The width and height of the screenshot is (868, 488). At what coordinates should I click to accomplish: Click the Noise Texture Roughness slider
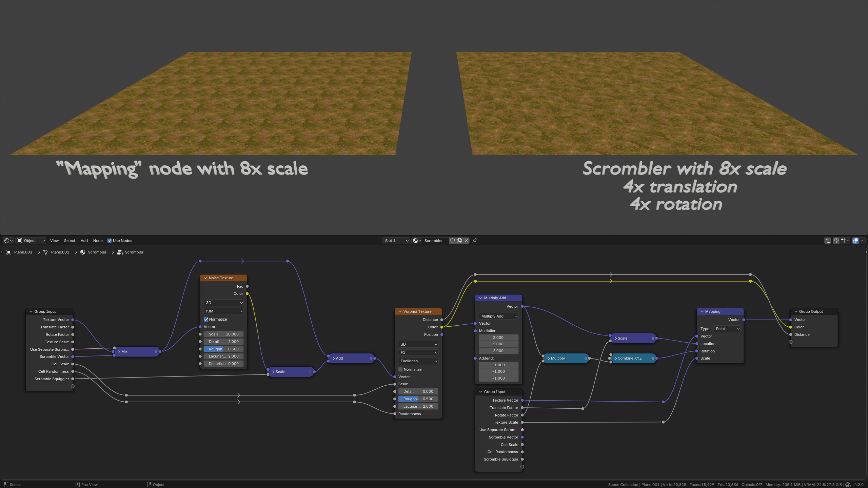(224, 349)
